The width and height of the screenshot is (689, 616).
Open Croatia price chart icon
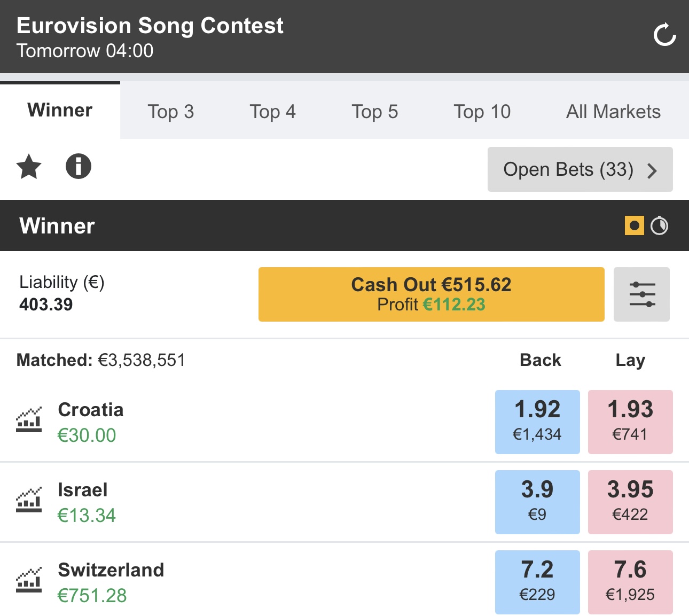[x=29, y=420]
